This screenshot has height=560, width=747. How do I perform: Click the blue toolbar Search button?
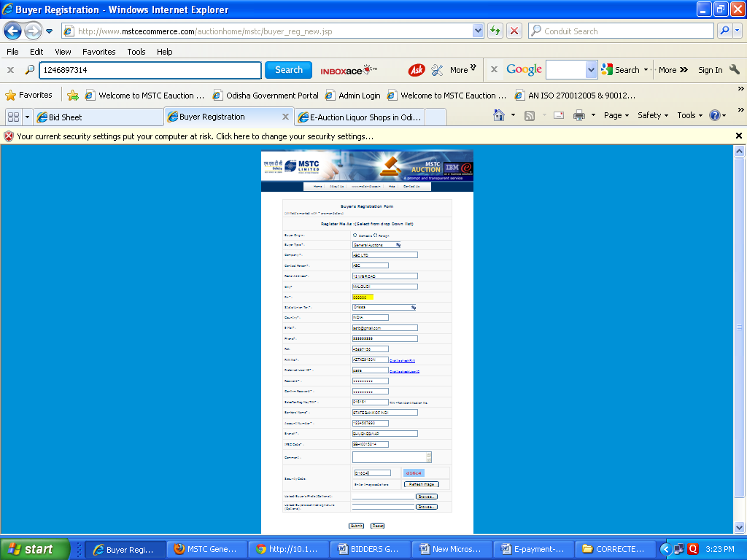click(288, 70)
